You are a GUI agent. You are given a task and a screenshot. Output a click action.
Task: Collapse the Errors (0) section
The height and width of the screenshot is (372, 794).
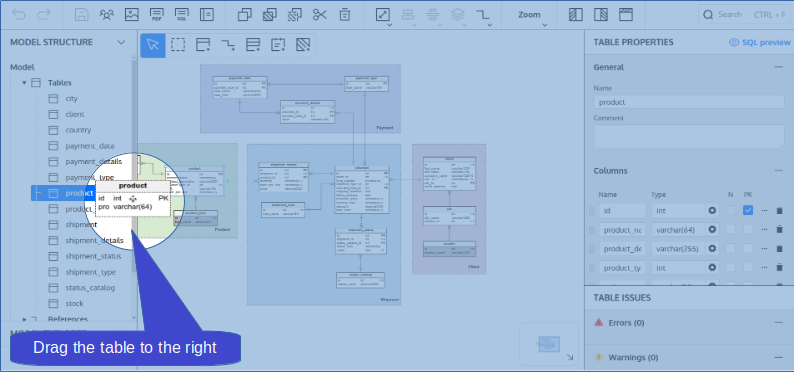(x=778, y=322)
